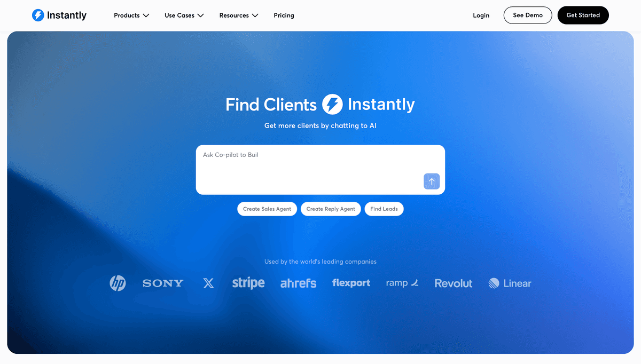
Task: Click "Used by the world's leading companies" text
Action: click(320, 262)
